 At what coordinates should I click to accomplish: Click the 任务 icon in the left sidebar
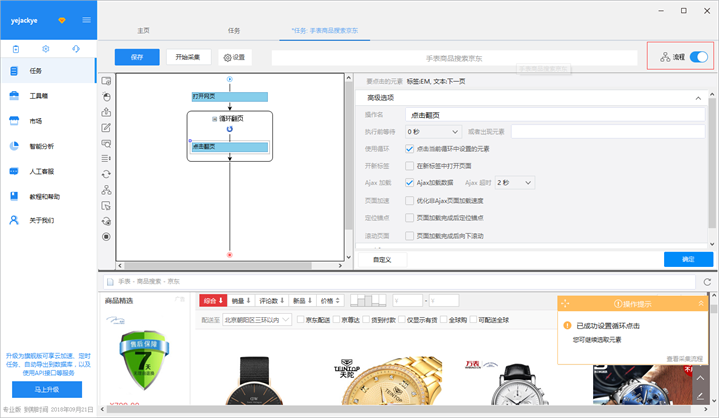click(x=14, y=71)
